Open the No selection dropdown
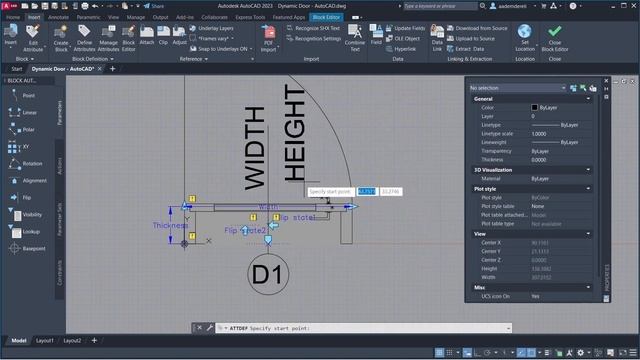Image resolution: width=640 pixels, height=360 pixels. 517,88
